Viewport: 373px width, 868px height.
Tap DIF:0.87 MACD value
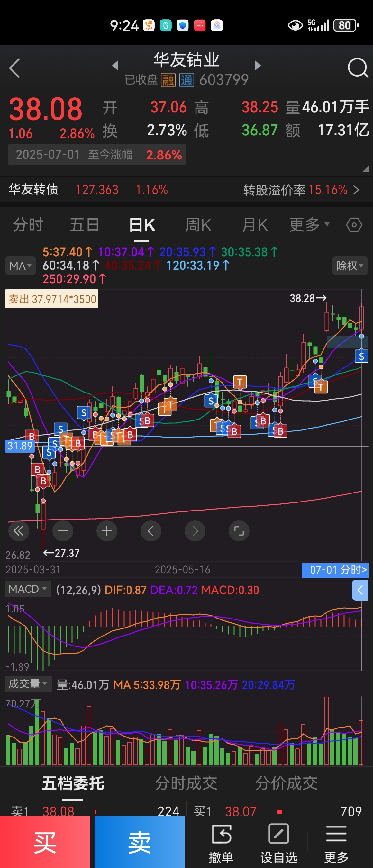tap(126, 590)
